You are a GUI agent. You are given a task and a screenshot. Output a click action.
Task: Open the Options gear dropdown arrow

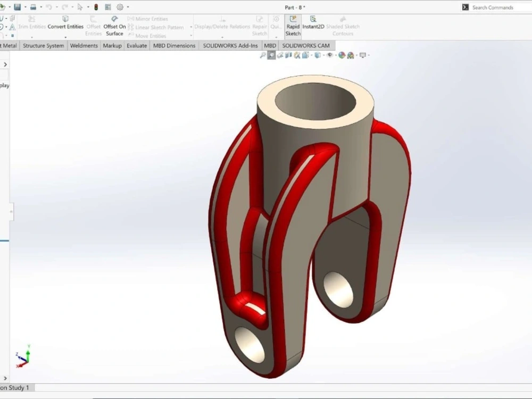[x=128, y=7]
